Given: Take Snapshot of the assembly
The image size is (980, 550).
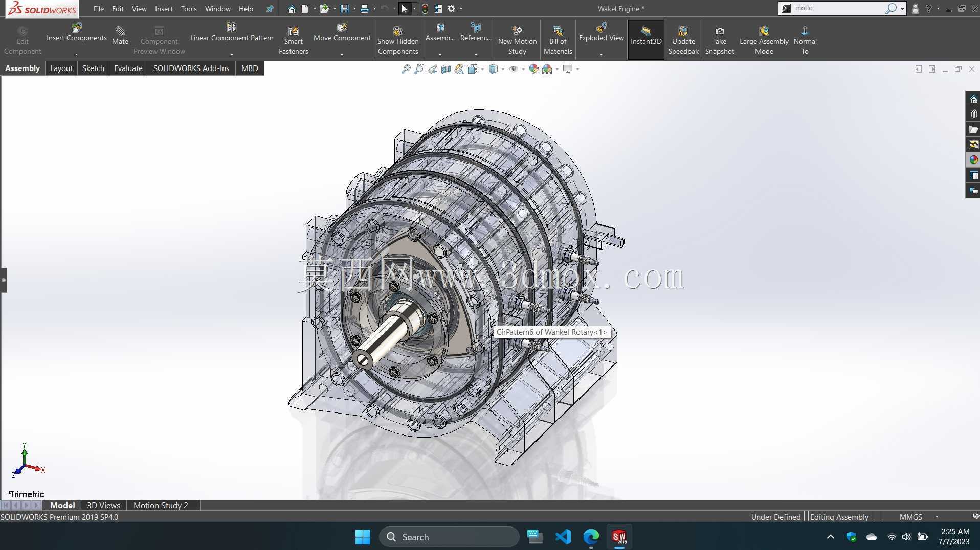Looking at the screenshot, I should (719, 40).
